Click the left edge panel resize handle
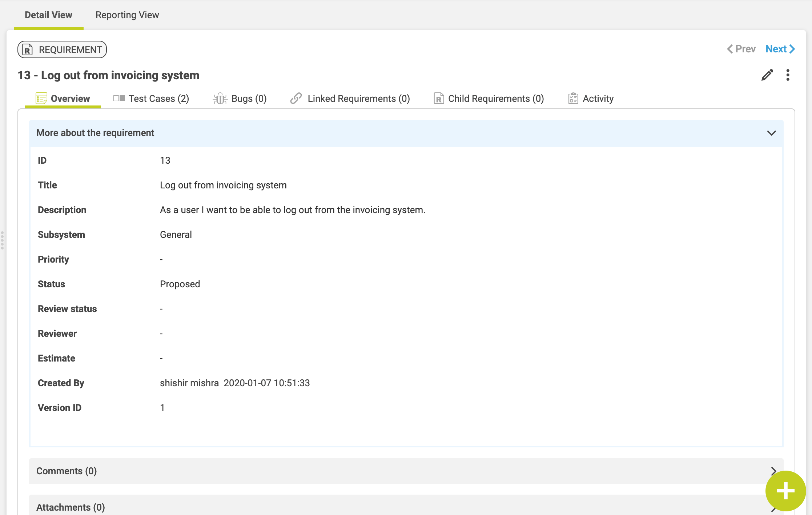Viewport: 812px width, 515px height. pos(2,240)
